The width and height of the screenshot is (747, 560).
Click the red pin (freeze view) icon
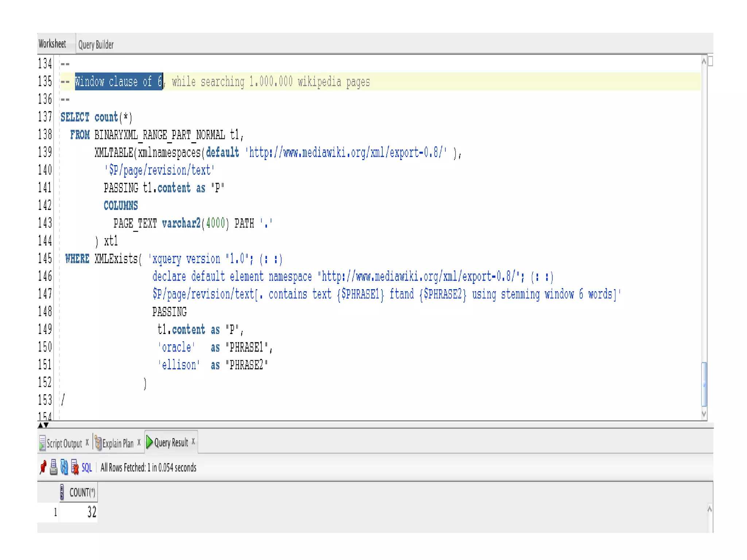pyautogui.click(x=43, y=467)
